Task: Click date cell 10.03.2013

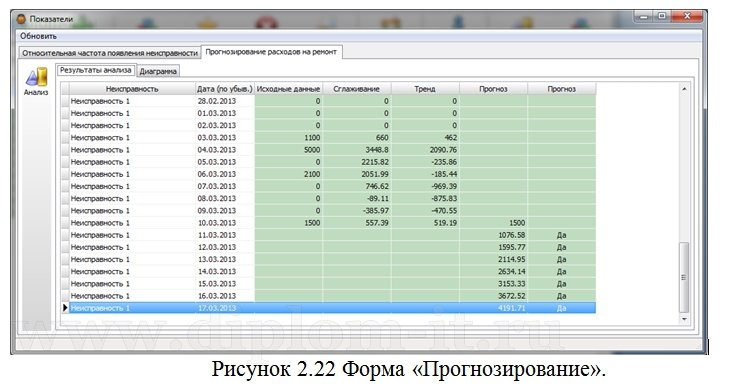Action: coord(217,223)
